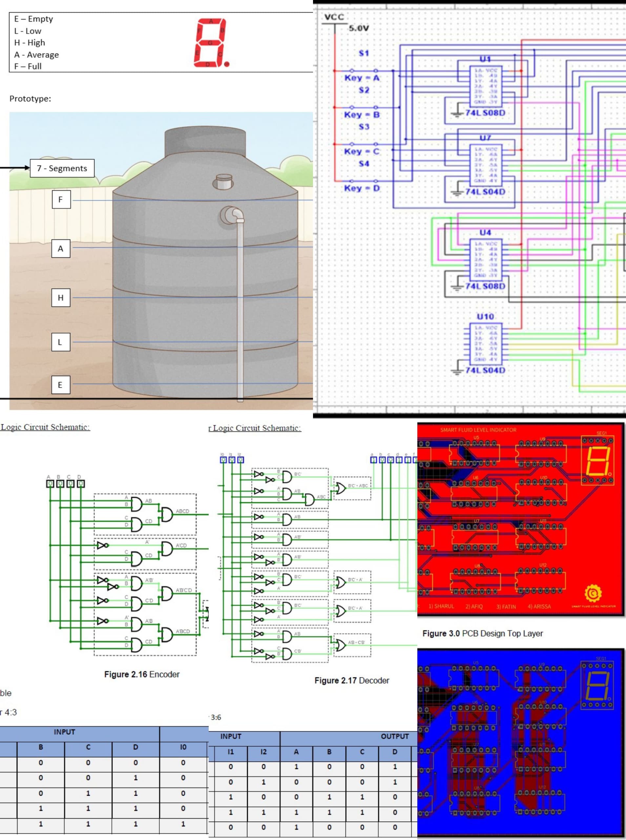Toggle the switch labeled Key = D

pyautogui.click(x=364, y=181)
